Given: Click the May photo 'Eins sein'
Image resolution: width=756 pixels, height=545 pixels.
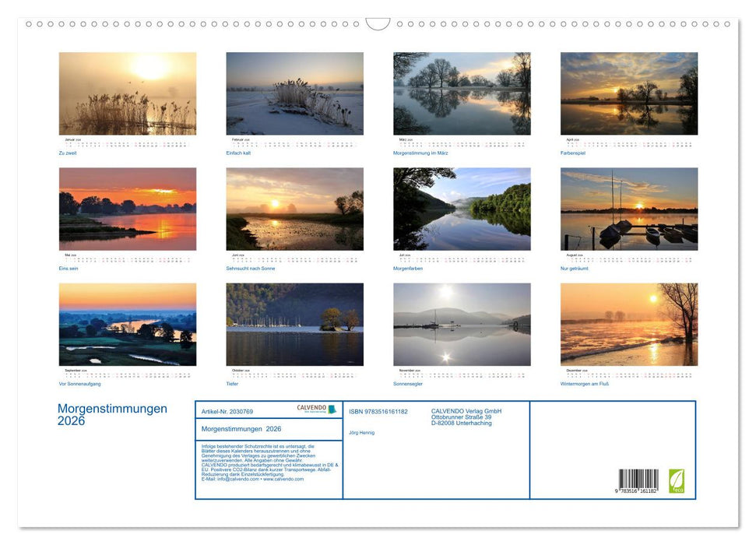Looking at the screenshot, I should [127, 209].
